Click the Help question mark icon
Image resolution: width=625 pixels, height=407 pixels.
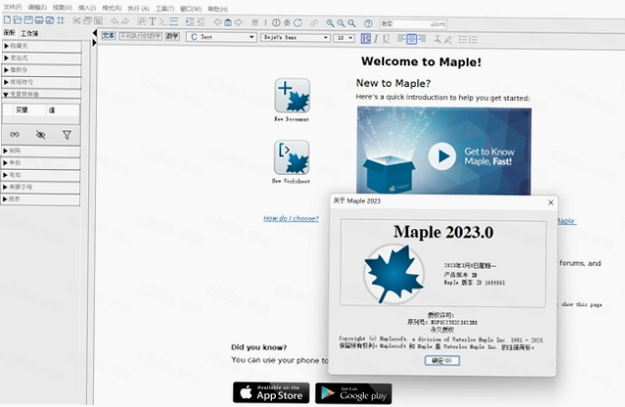pyautogui.click(x=368, y=24)
